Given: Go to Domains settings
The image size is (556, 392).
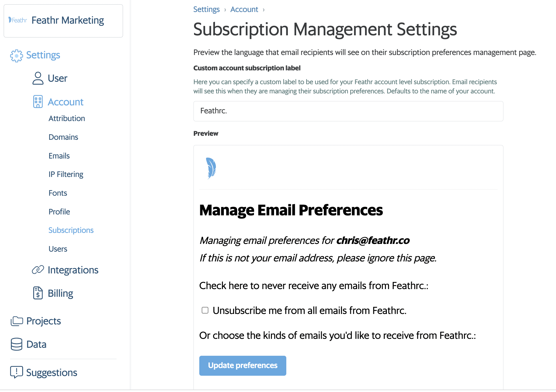Looking at the screenshot, I should pyautogui.click(x=63, y=137).
